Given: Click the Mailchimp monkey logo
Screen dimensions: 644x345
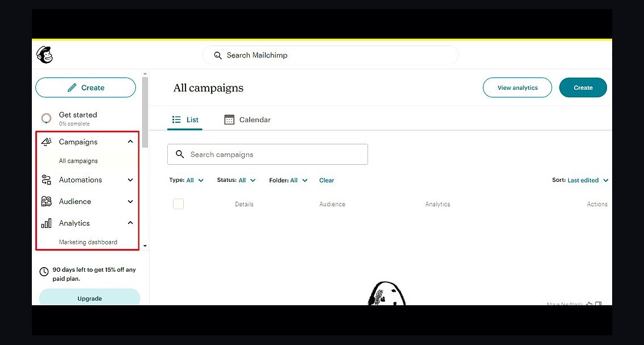Looking at the screenshot, I should pyautogui.click(x=45, y=55).
